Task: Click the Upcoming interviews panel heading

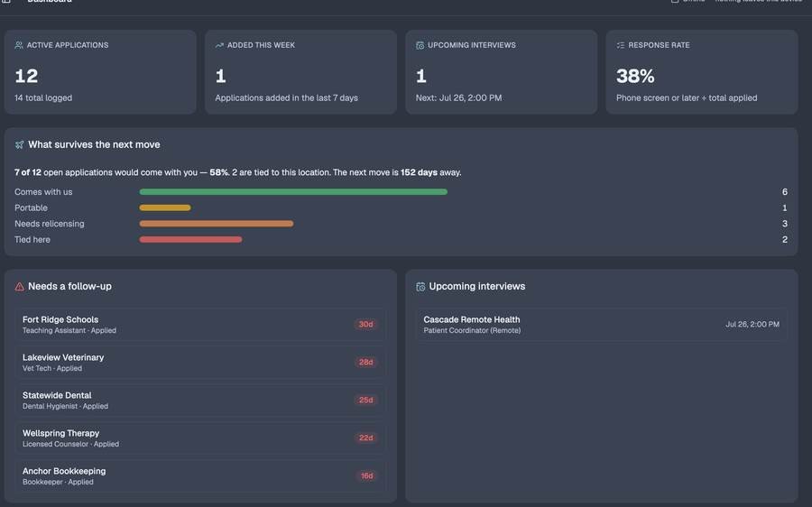Action: click(477, 286)
